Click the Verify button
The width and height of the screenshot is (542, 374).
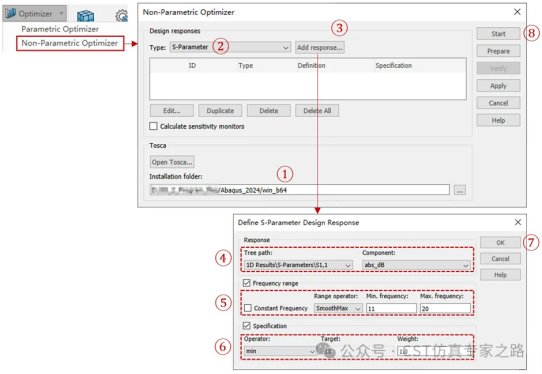498,68
